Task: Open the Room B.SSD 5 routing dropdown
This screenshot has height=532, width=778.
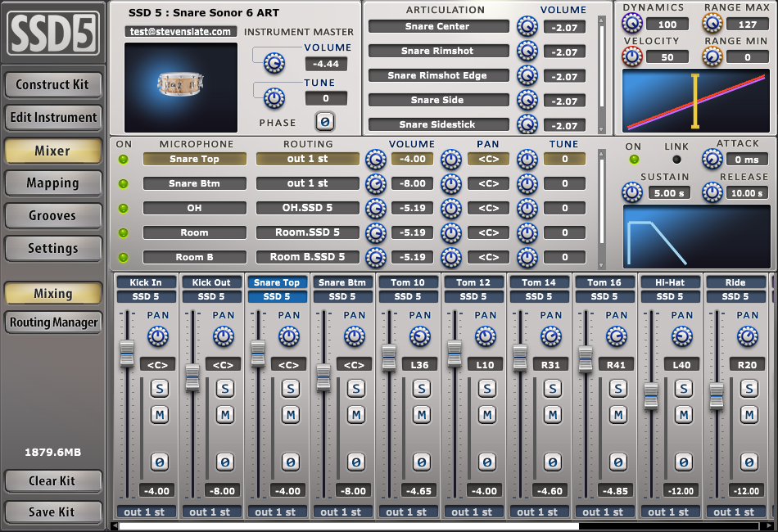Action: click(308, 257)
